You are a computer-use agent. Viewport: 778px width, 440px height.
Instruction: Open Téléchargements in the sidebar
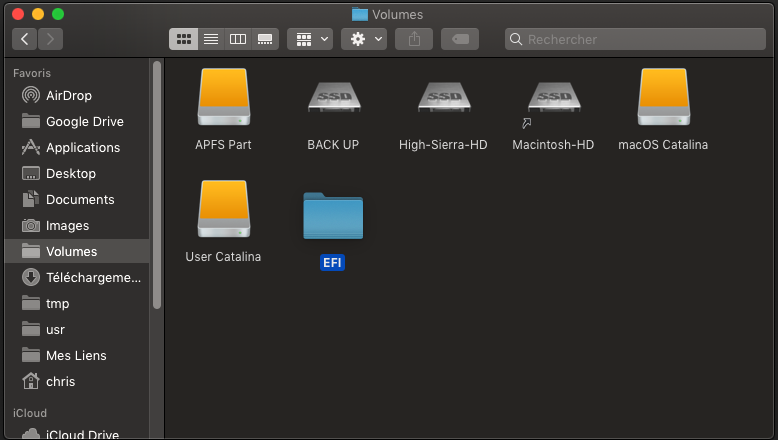point(77,278)
